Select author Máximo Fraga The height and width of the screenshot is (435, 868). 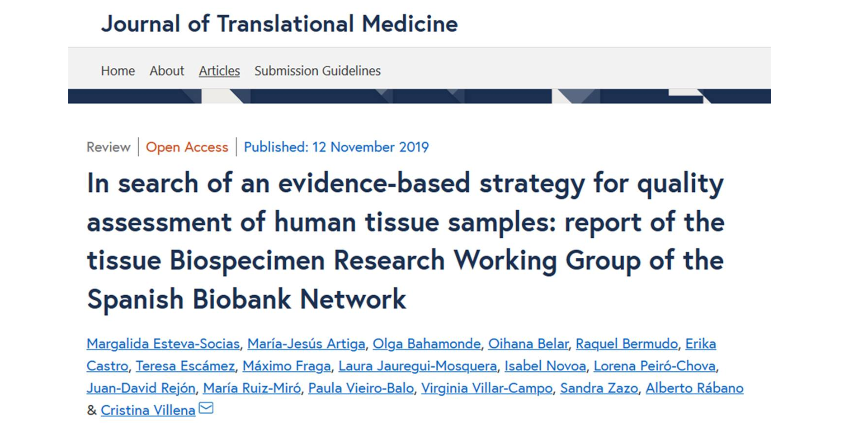pos(287,366)
